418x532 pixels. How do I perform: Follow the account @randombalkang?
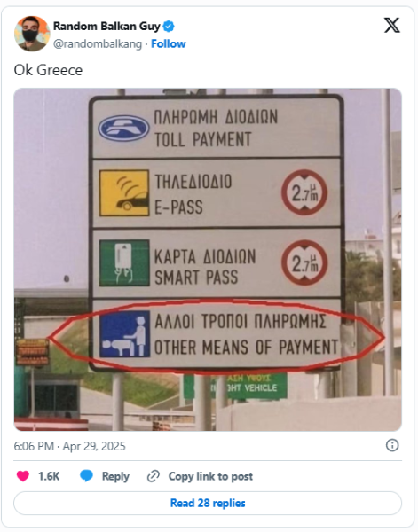pos(168,43)
